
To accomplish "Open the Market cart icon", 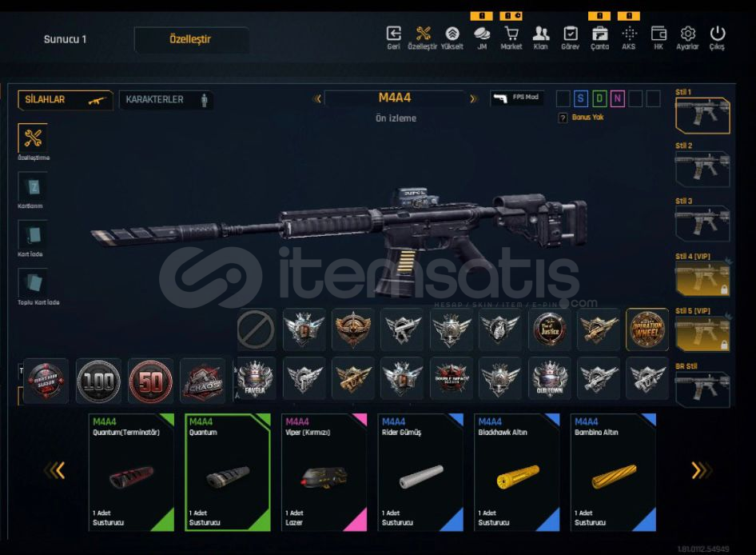I will click(511, 34).
